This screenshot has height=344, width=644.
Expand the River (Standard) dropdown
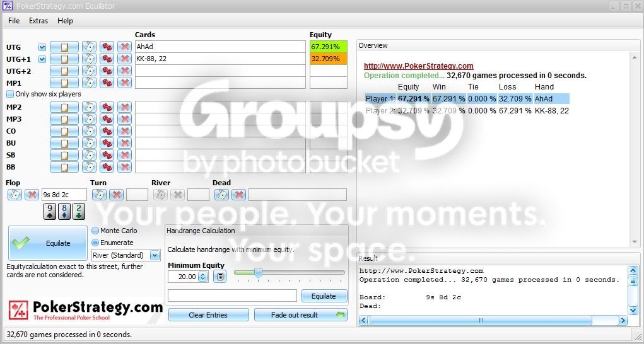pos(155,255)
